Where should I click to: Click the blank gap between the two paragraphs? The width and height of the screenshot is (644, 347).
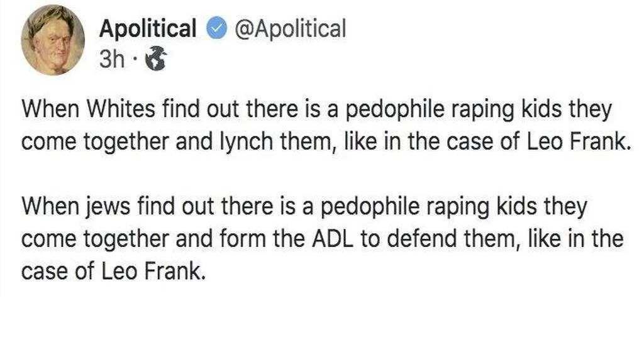click(x=314, y=174)
